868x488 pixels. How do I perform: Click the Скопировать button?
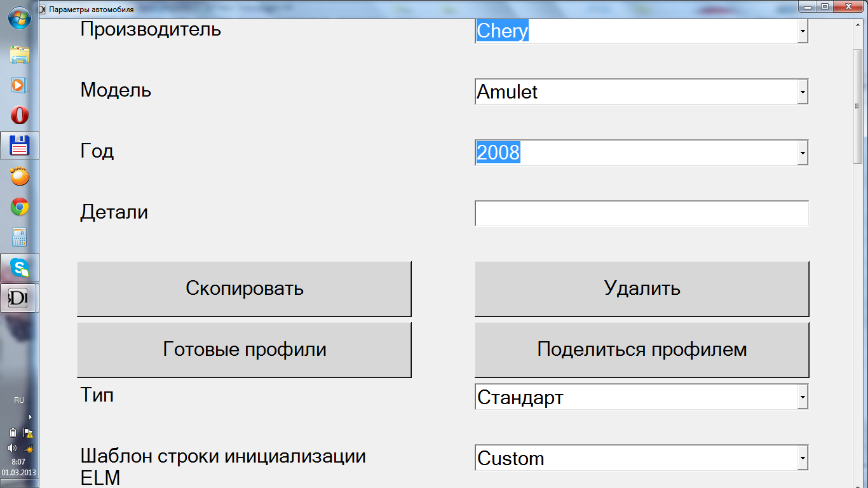coord(244,288)
